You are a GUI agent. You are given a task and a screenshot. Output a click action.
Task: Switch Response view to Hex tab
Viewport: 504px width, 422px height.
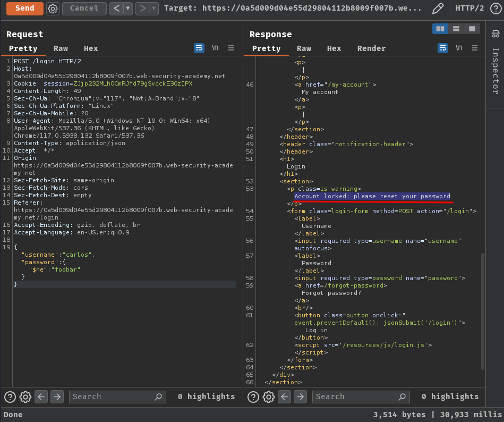[x=334, y=48]
